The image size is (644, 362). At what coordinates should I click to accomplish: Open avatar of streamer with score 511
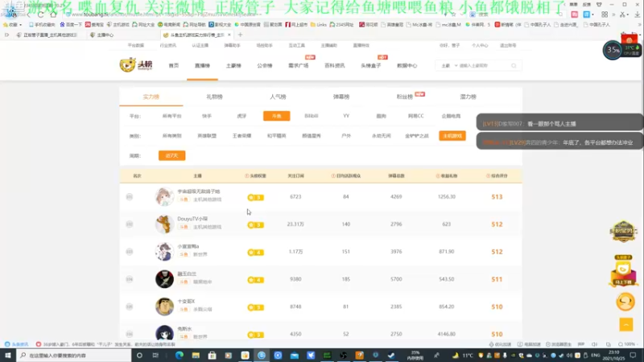point(164,279)
